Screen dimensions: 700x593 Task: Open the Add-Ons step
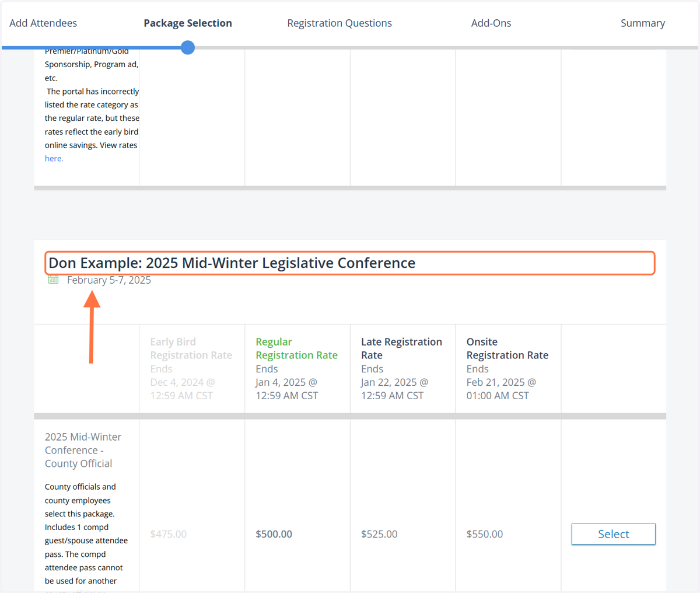491,23
